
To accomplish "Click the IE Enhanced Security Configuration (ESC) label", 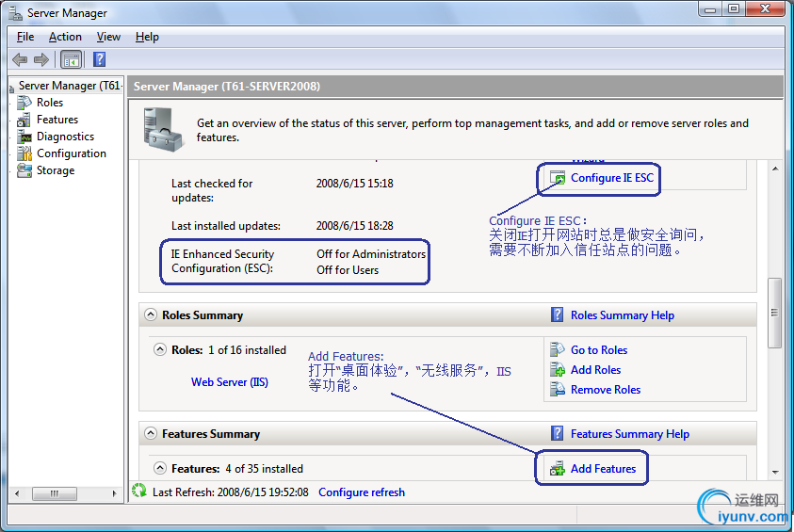I will 223,261.
